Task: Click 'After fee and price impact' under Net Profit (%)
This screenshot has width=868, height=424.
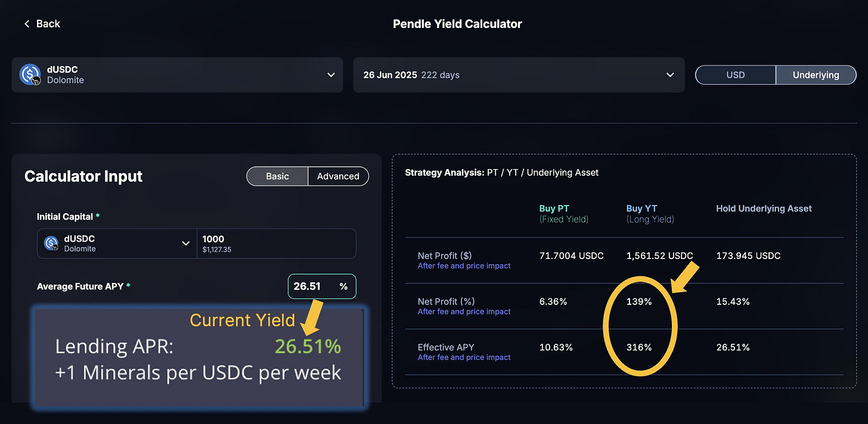Action: click(464, 312)
